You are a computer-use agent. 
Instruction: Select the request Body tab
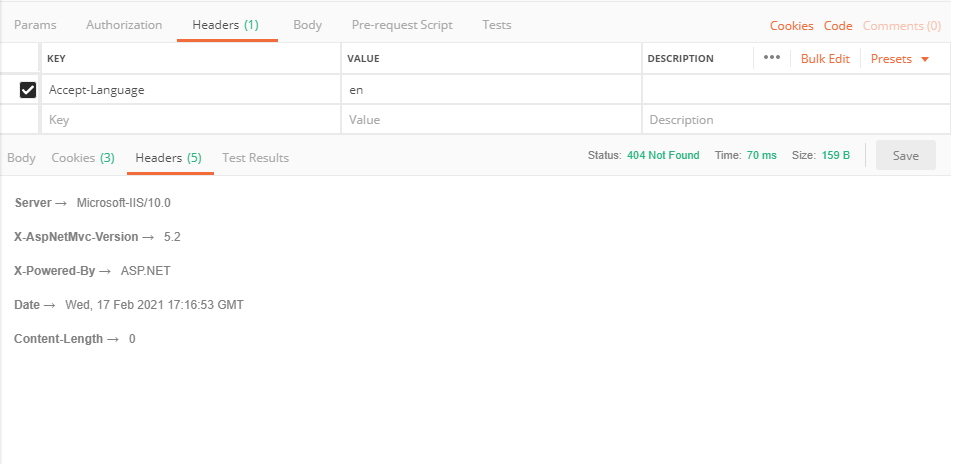tap(307, 24)
